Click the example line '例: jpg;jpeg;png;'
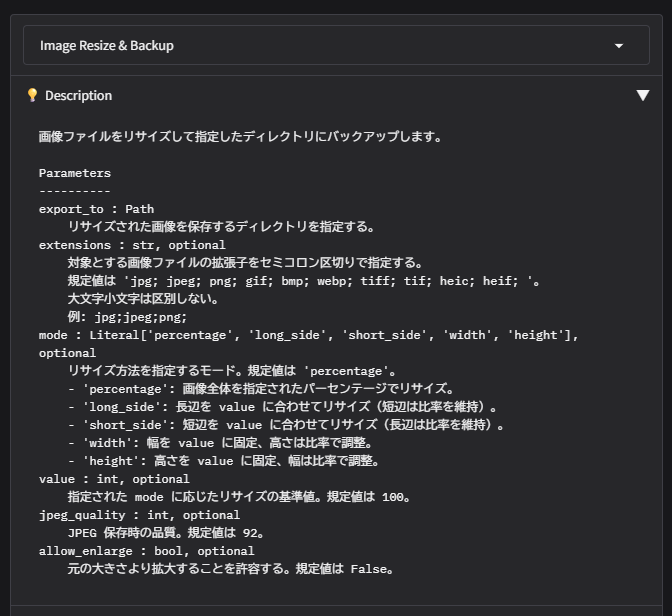 point(127,317)
